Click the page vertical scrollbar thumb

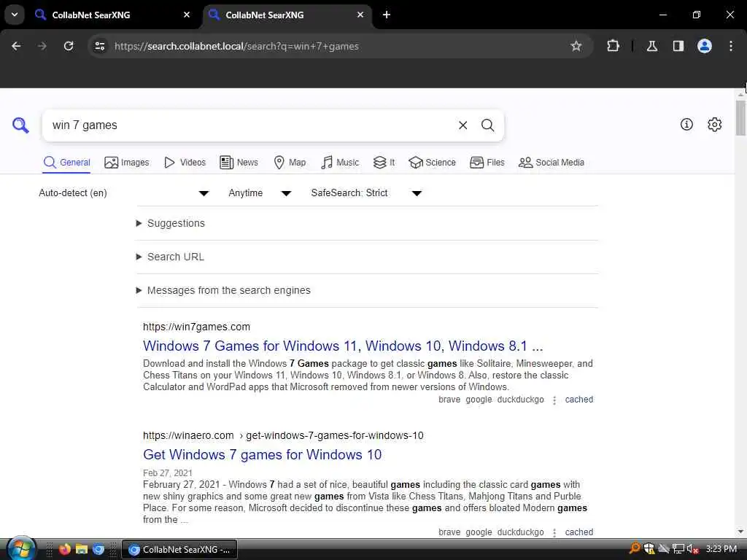pos(740,117)
